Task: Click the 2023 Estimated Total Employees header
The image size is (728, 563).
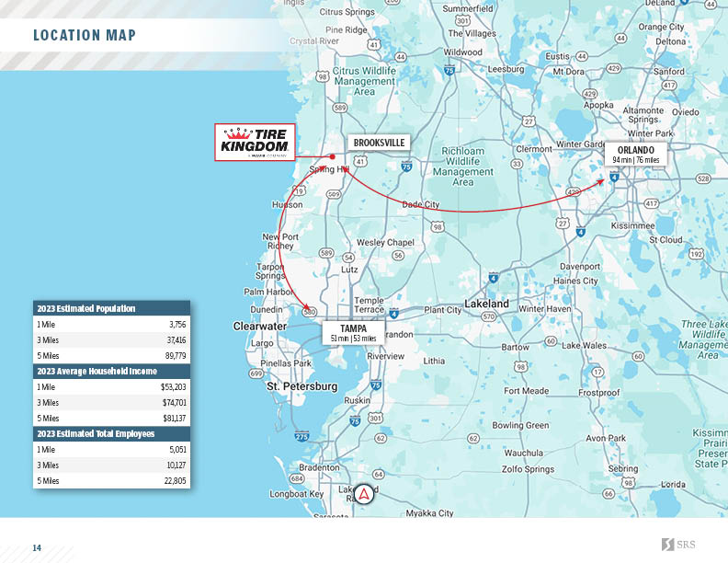Action: tap(111, 433)
